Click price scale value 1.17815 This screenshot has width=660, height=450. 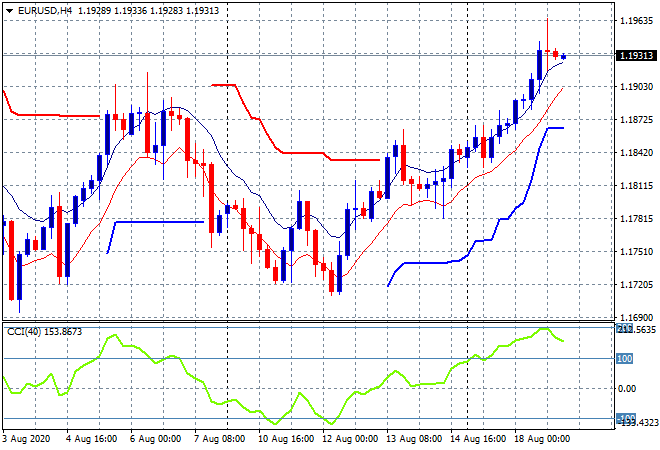tap(636, 218)
